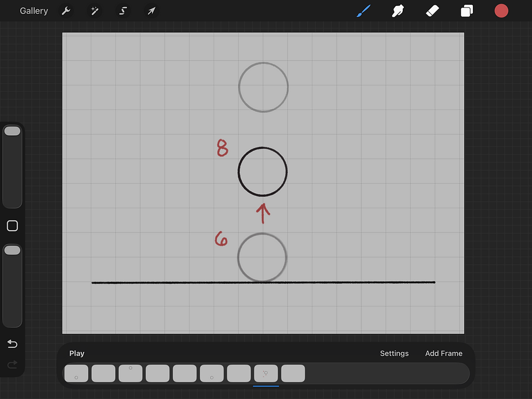
Task: Play the animation
Action: pos(77,353)
